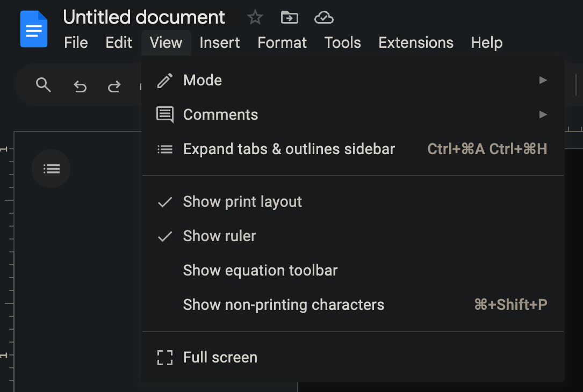Open Expand tabs & outlines sidebar
The width and height of the screenshot is (583, 392).
[x=289, y=149]
